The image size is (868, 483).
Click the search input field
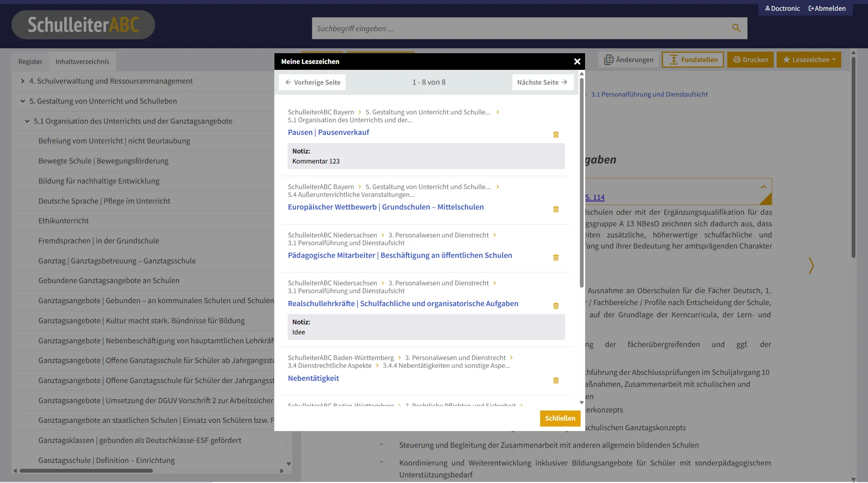520,28
